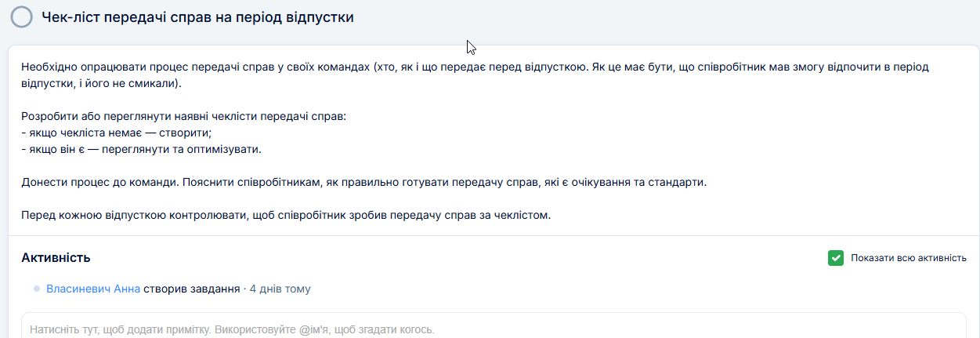The height and width of the screenshot is (338, 980).
Task: Click 'Активність' section heading
Action: point(56,257)
